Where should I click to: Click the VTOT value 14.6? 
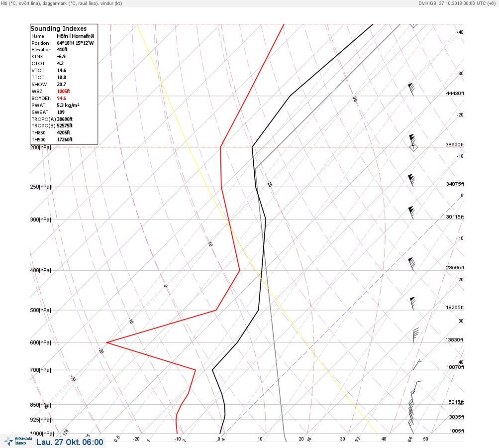coord(61,70)
